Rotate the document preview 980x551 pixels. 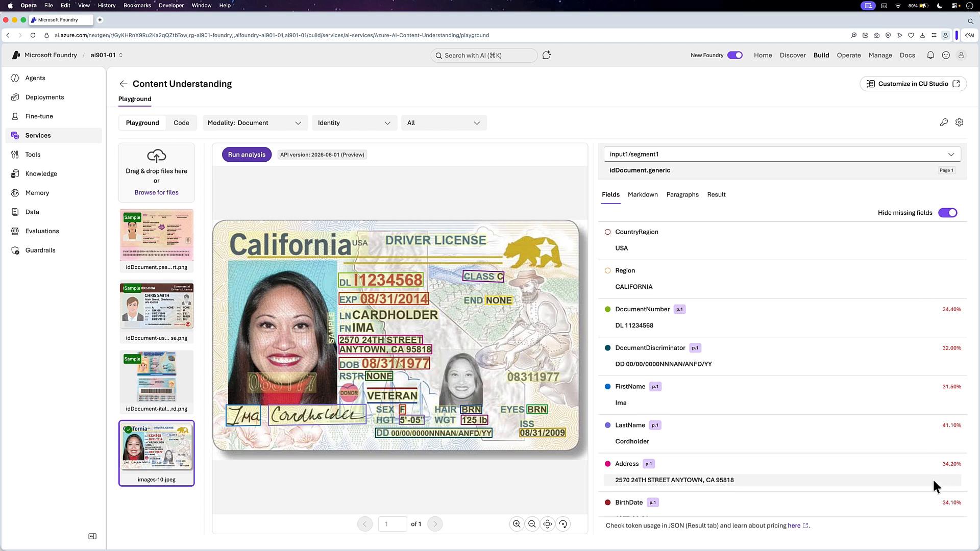pos(563,524)
